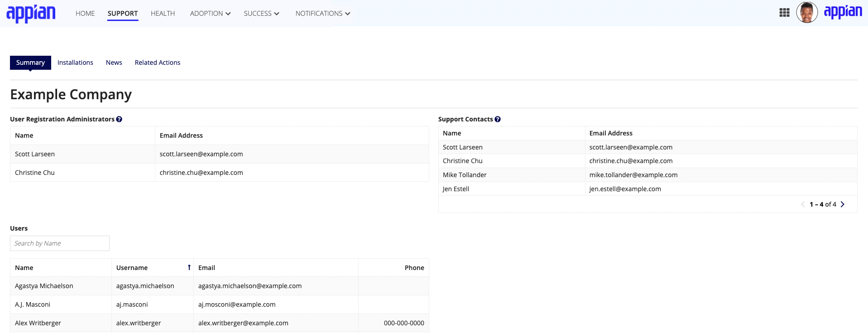Viewport: 868px width, 333px height.
Task: Click the Example Company heading
Action: (71, 94)
